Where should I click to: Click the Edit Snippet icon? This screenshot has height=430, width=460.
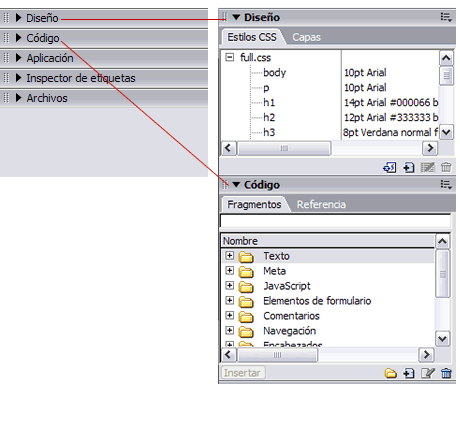tap(428, 373)
